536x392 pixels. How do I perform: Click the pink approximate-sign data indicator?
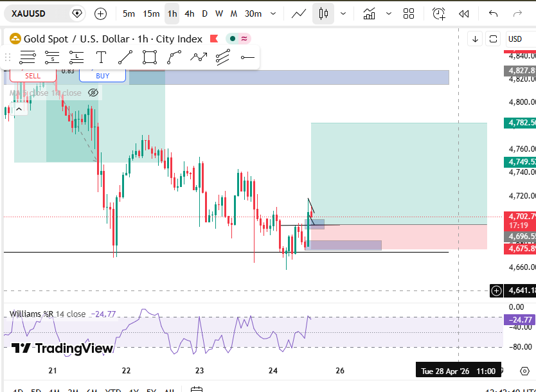[244, 39]
